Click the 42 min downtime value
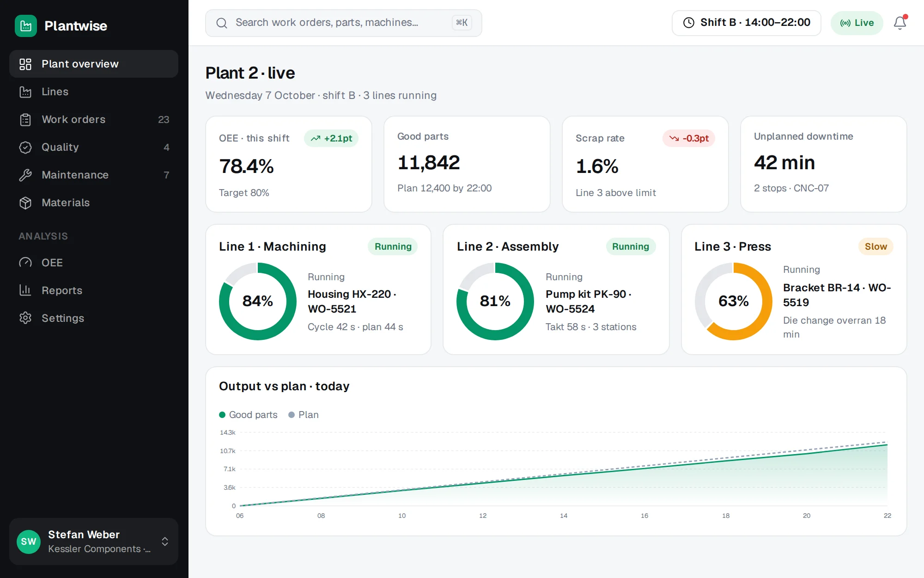Viewport: 924px width, 578px height. pyautogui.click(x=784, y=162)
